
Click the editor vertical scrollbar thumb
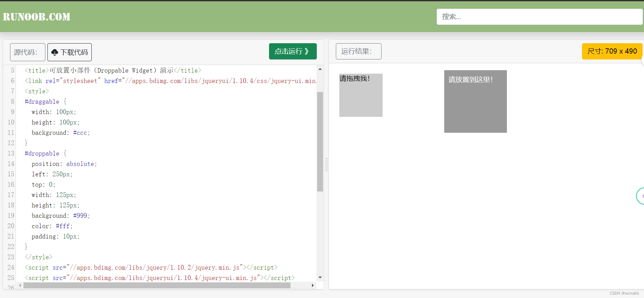320,142
